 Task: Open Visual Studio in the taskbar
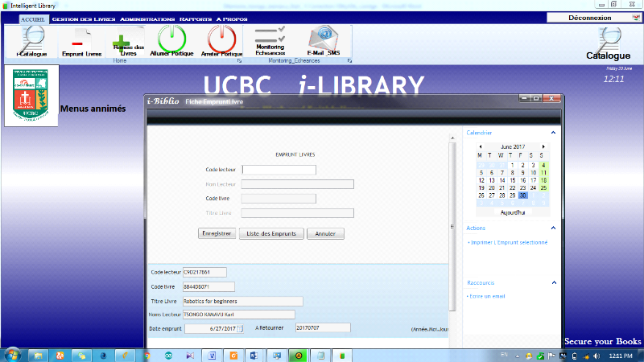point(190,356)
